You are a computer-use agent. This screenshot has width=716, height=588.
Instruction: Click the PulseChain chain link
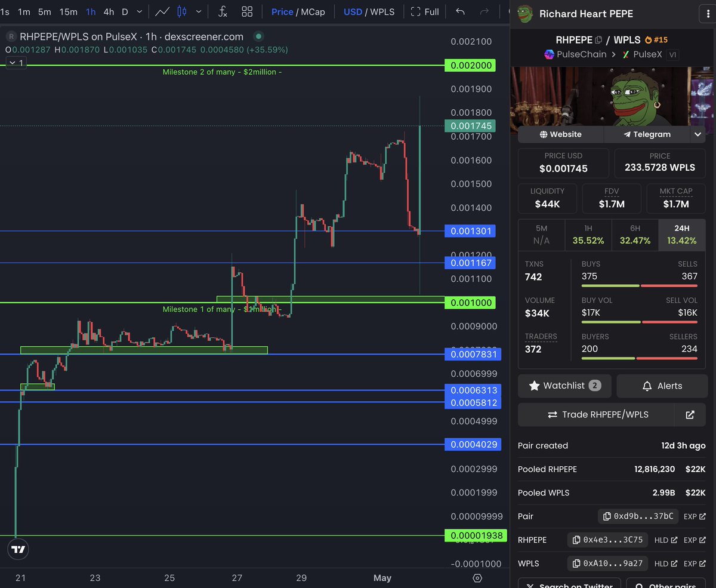click(575, 54)
